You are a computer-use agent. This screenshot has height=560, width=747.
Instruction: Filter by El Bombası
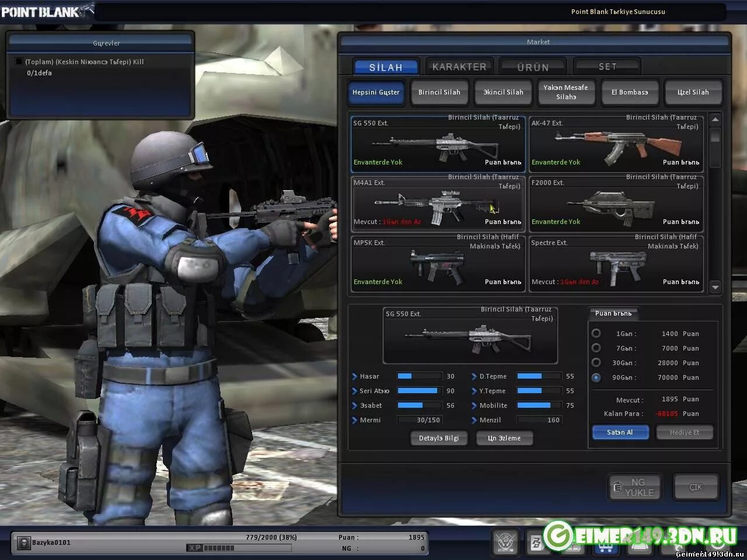pyautogui.click(x=630, y=92)
